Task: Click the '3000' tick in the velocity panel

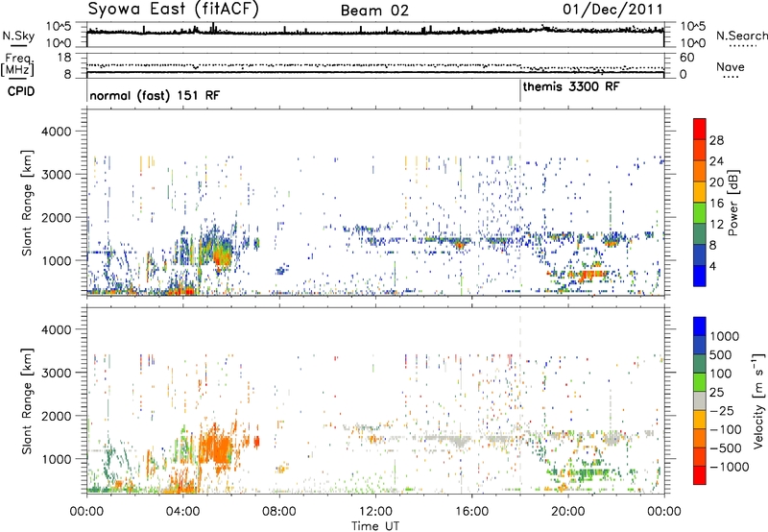Action: 56,373
